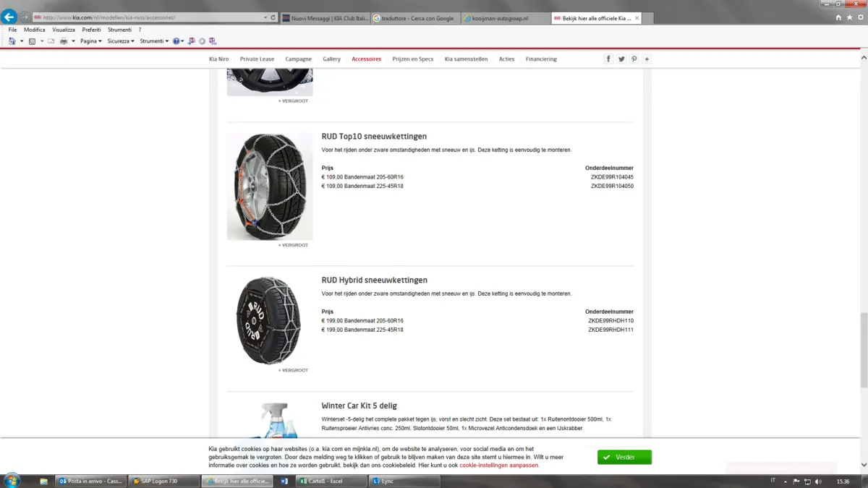Expand the Sicurezza dropdown in command bar
This screenshot has height=488, width=868.
click(x=121, y=41)
